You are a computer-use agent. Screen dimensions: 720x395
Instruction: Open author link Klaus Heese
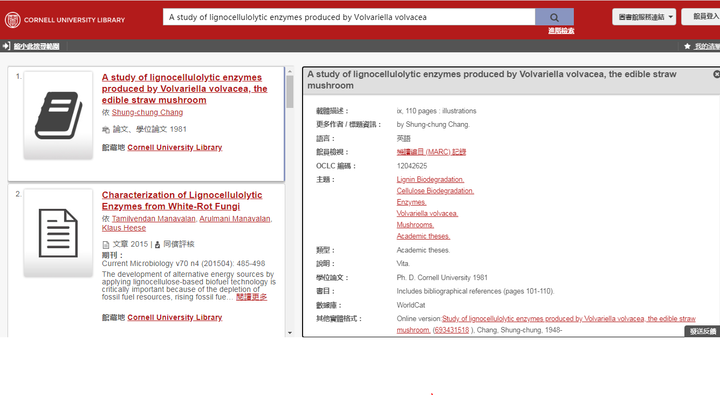pyautogui.click(x=124, y=228)
